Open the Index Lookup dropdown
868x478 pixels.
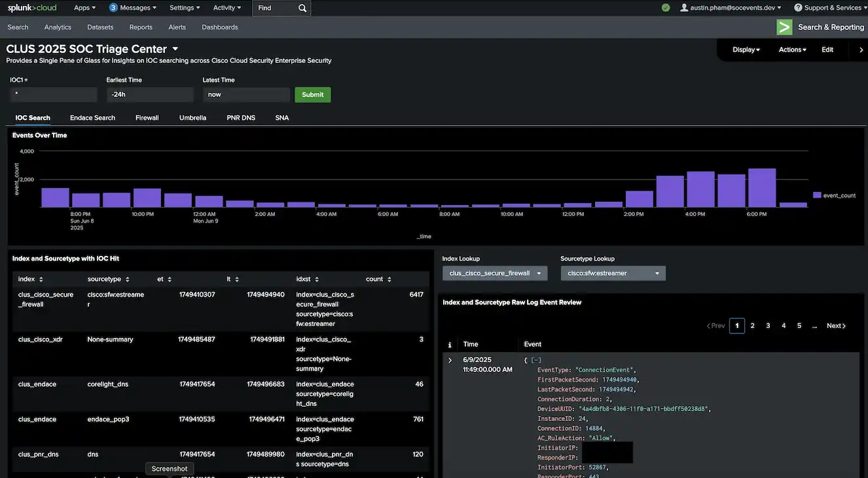coord(494,273)
